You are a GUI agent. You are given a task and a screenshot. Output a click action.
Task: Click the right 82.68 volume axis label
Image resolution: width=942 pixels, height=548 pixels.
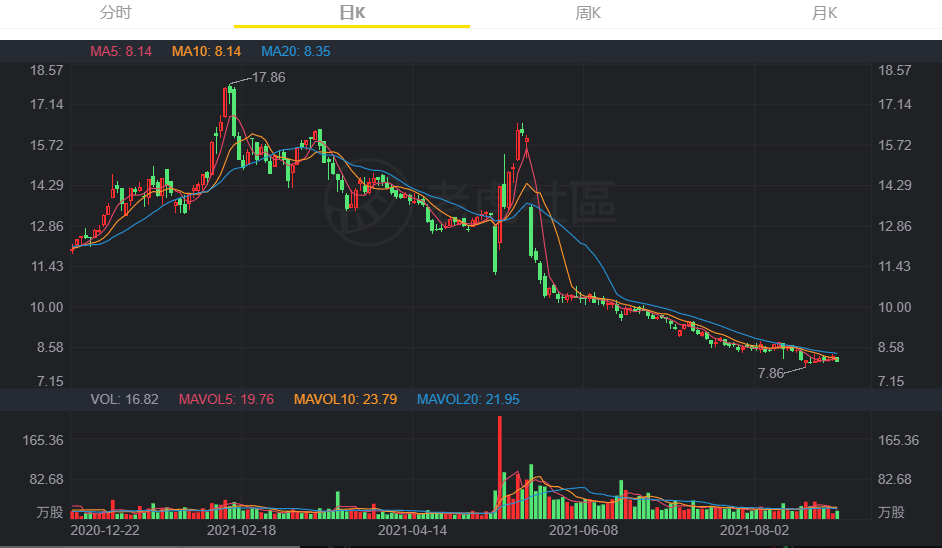tap(895, 480)
